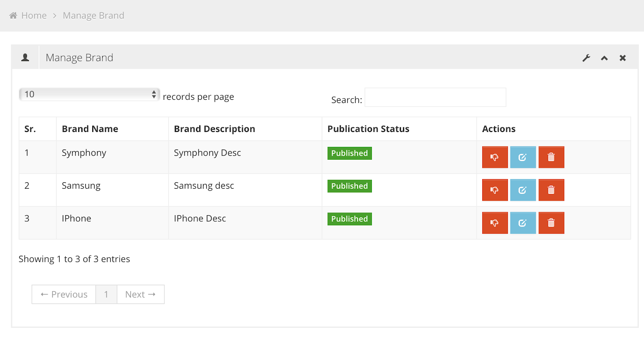Go to Next page
The width and height of the screenshot is (644, 342).
[x=140, y=295]
